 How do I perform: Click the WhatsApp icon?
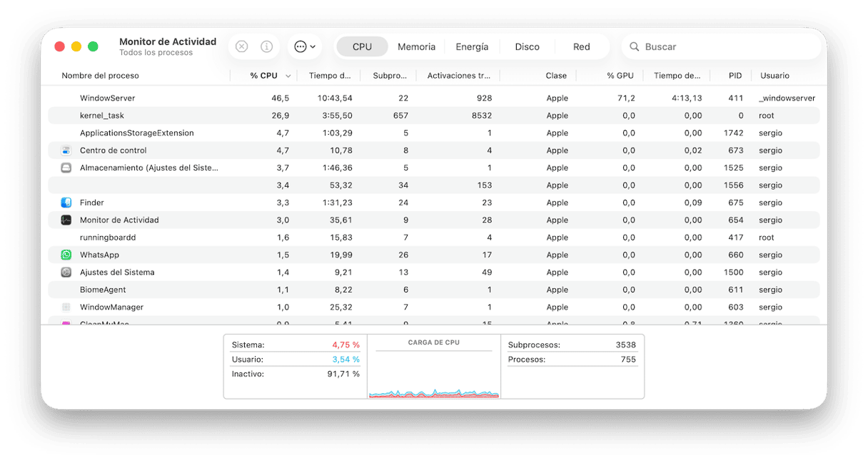click(66, 255)
